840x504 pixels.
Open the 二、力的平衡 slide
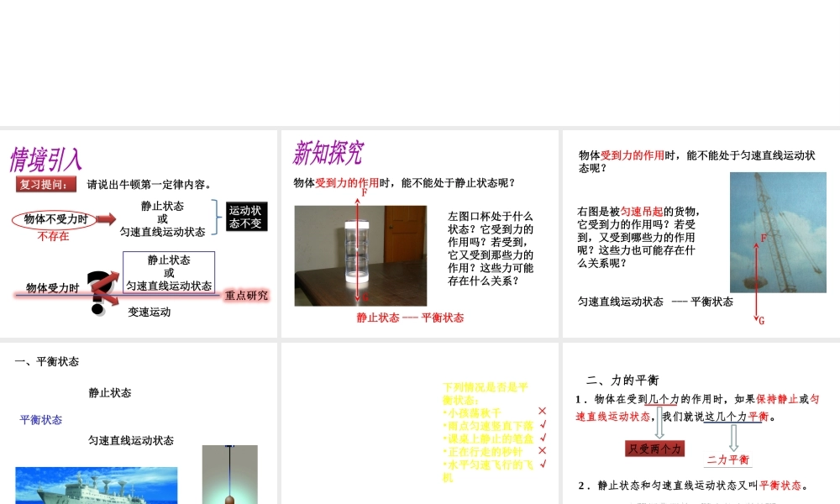(x=701, y=423)
